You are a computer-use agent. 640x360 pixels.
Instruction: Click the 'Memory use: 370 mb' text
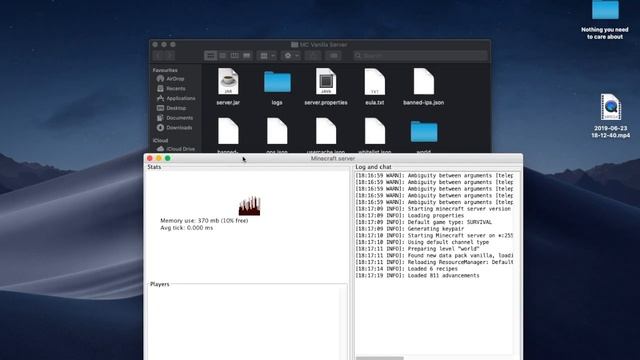pos(204,220)
